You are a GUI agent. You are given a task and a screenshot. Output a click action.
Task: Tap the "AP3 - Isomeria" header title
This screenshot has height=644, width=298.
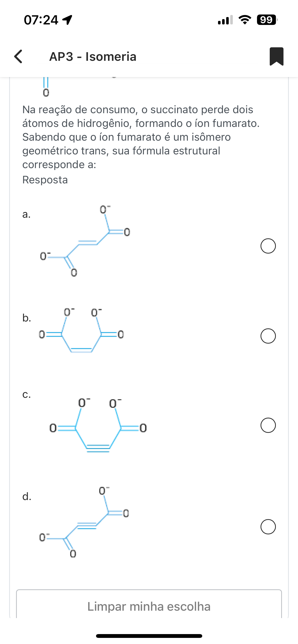pos(93,56)
